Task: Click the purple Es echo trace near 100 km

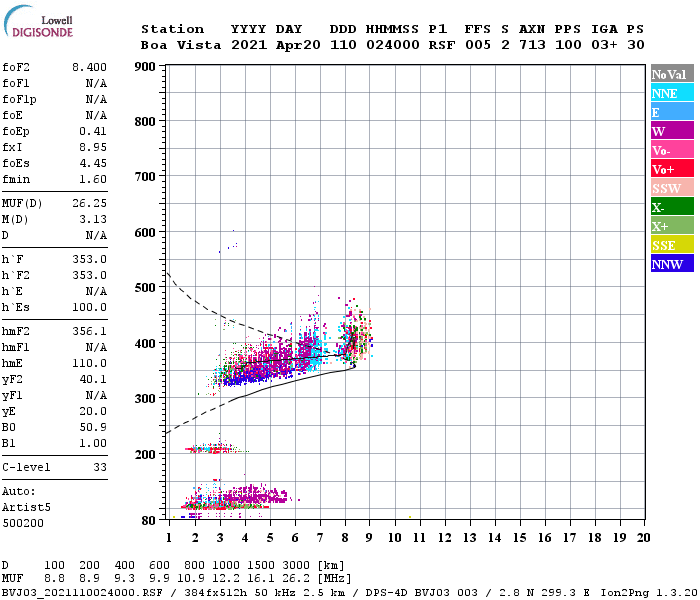Action: [x=257, y=495]
